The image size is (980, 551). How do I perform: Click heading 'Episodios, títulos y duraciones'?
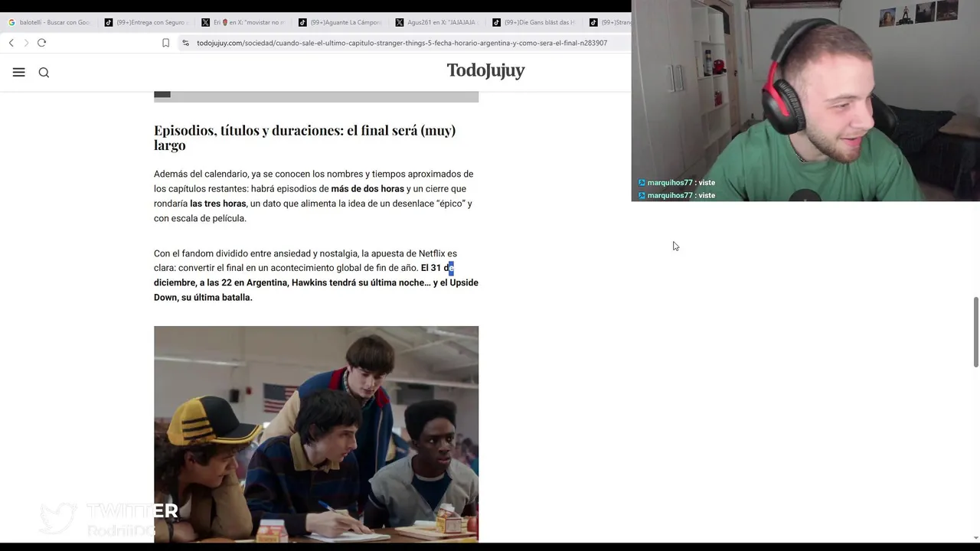(305, 138)
